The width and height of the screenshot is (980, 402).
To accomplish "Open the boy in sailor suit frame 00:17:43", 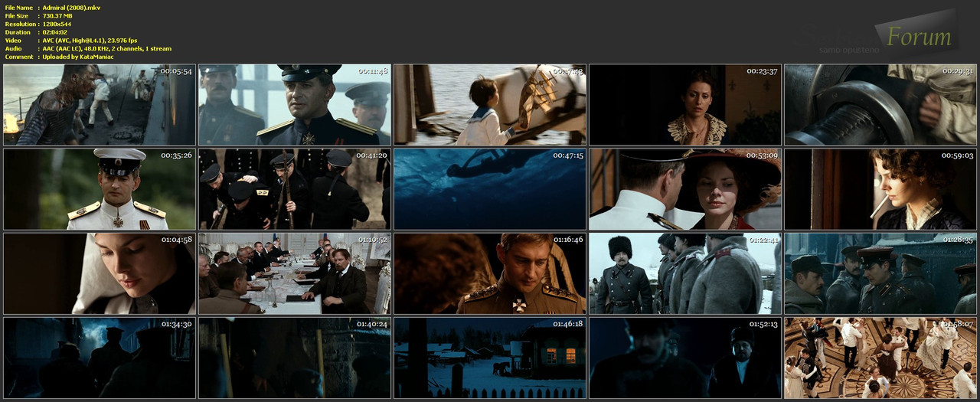I will [490, 105].
